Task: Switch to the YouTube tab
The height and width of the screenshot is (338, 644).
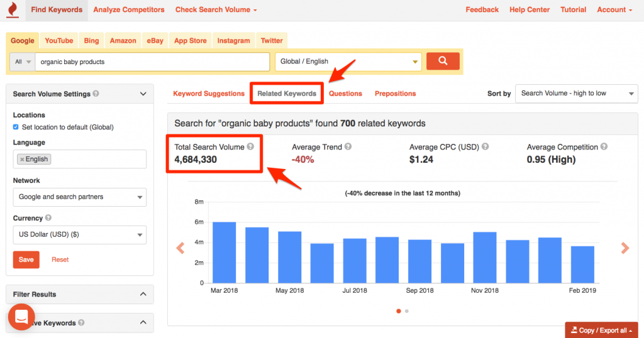Action: [x=58, y=41]
